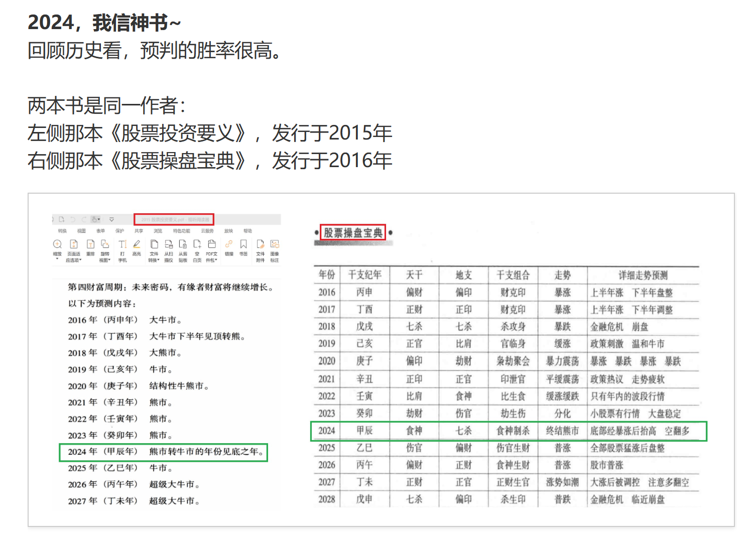Activate the 打字机 typewriter tool
Image resolution: width=756 pixels, height=544 pixels.
[x=122, y=251]
